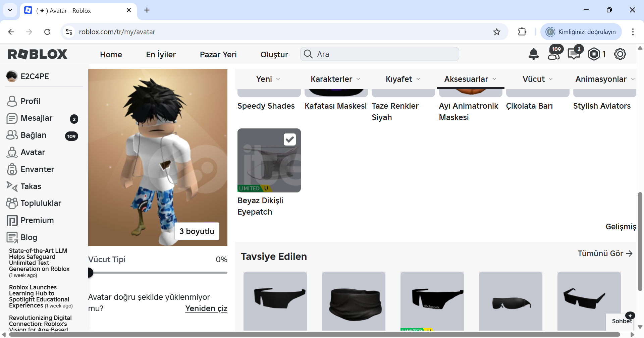Open Oluştur in the top navigation
The height and width of the screenshot is (338, 644).
274,54
